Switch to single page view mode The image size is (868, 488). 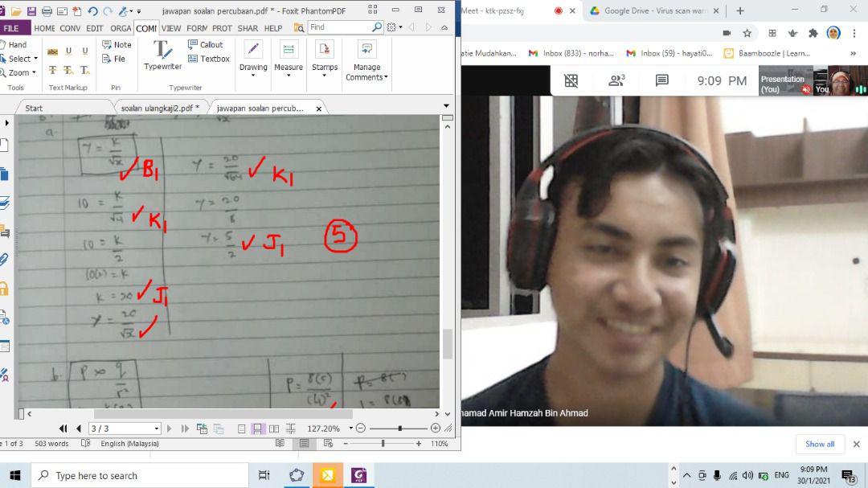tap(241, 429)
